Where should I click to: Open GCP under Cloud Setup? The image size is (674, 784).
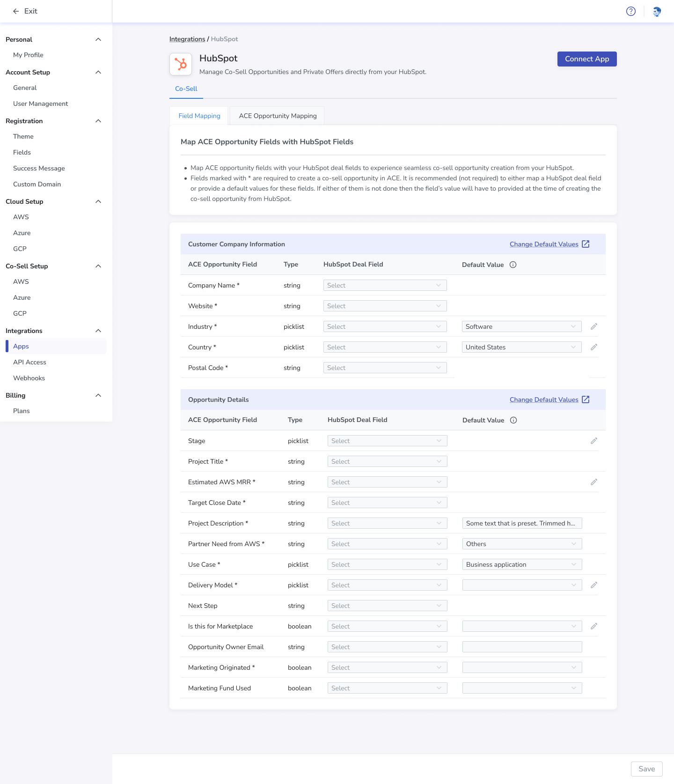tap(20, 249)
